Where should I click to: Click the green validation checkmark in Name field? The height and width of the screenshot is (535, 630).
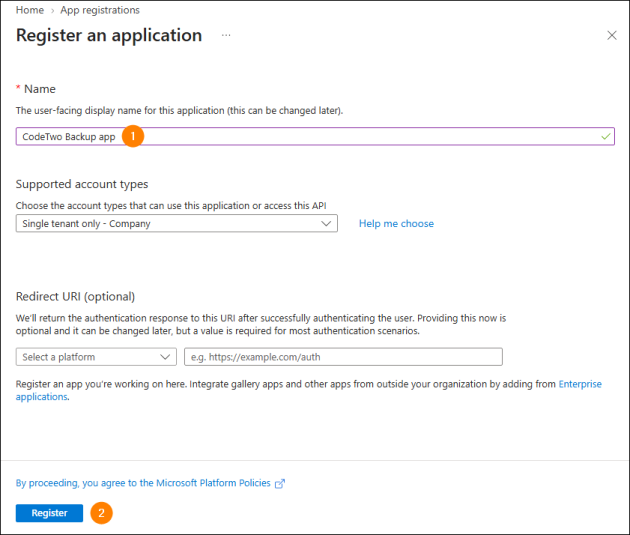(605, 137)
